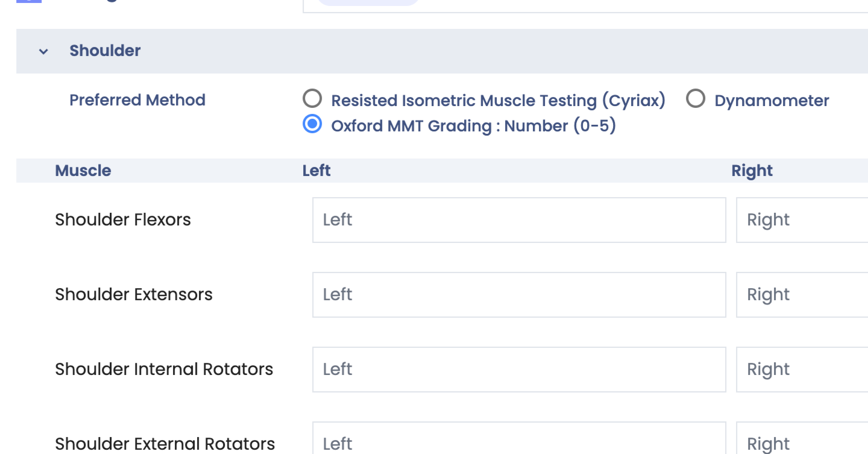Select the Shoulder Extensors row label

tap(134, 295)
